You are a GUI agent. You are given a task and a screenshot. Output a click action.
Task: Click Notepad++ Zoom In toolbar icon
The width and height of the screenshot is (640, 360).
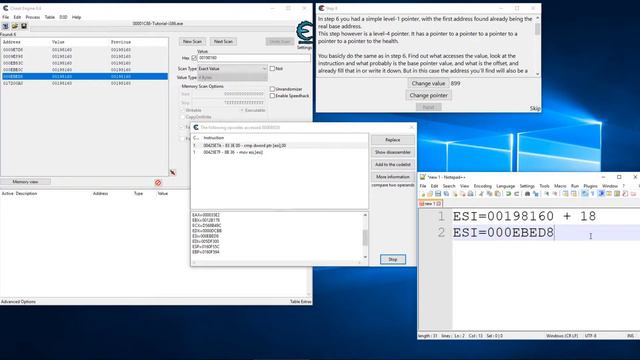tap(546, 194)
